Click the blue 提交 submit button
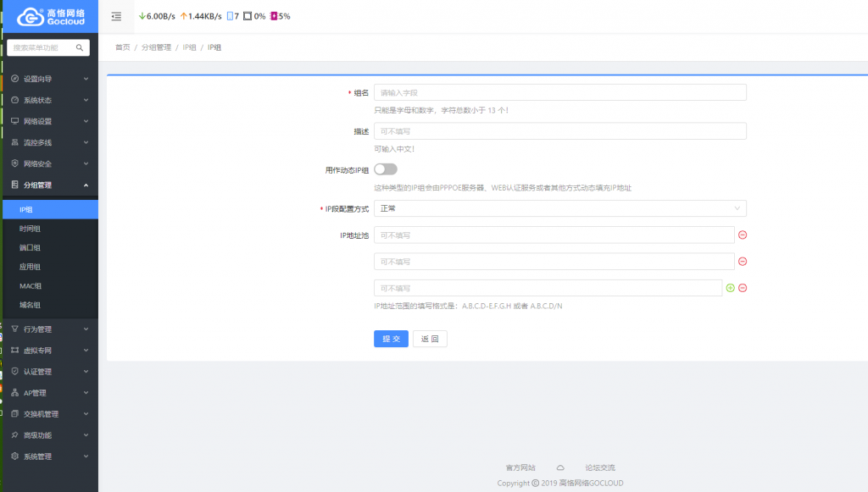Screen dimensions: 868x492 click(391, 339)
